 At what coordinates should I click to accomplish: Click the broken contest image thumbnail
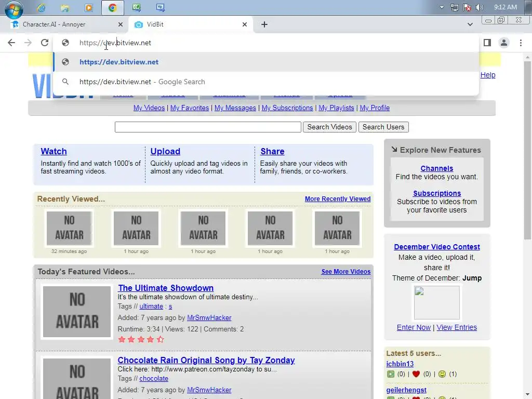coord(437,303)
